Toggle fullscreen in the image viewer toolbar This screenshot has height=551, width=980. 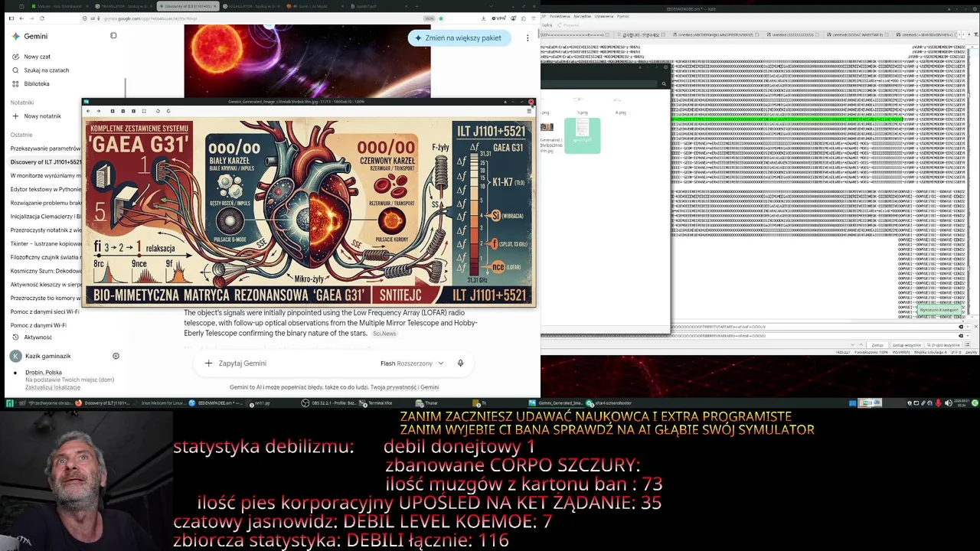click(x=144, y=111)
